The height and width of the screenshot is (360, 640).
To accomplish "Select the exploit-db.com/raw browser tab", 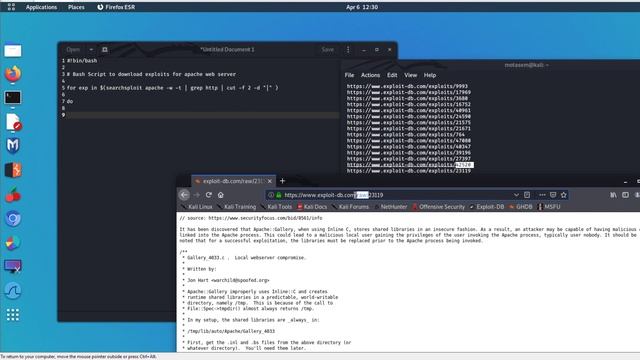I will (x=233, y=181).
